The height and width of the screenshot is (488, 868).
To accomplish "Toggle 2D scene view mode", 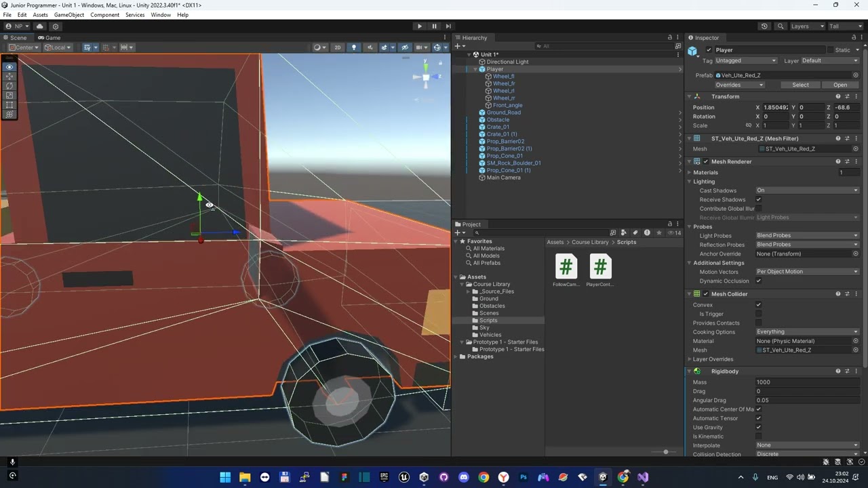I will point(337,47).
